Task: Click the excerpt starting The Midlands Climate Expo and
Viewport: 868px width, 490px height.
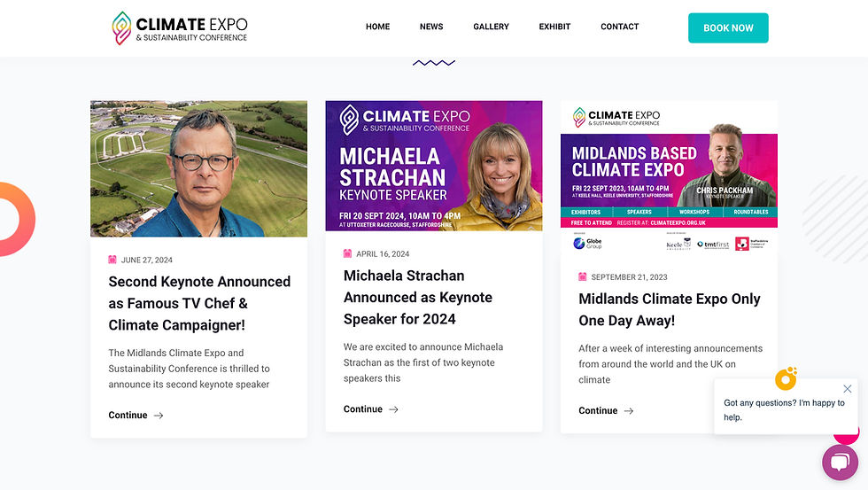Action: pyautogui.click(x=189, y=369)
